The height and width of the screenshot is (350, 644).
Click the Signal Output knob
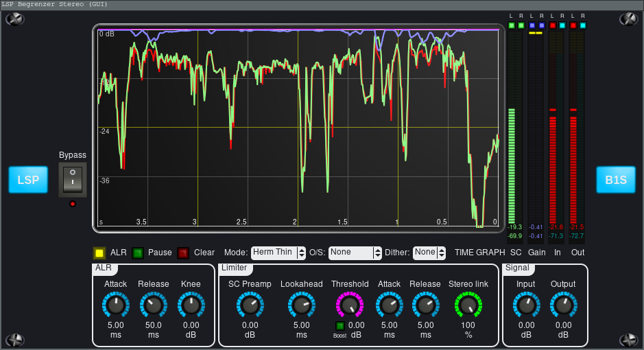pos(563,304)
